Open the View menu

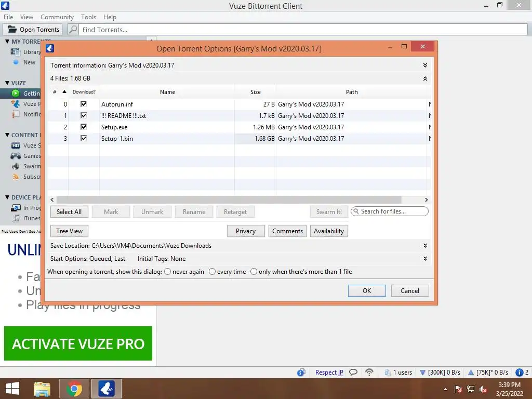pos(26,17)
